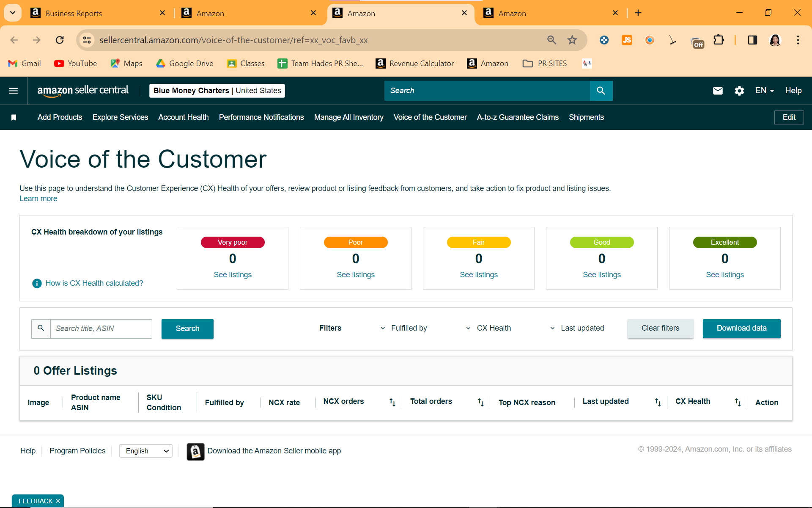Click the browser zoom magnifier icon
The width and height of the screenshot is (812, 508).
click(x=551, y=40)
